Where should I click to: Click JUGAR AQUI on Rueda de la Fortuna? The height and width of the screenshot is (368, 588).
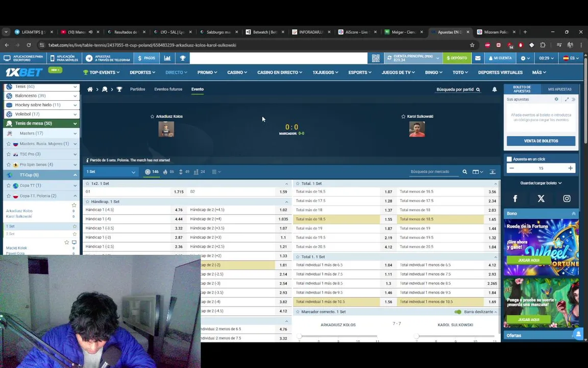point(529,260)
